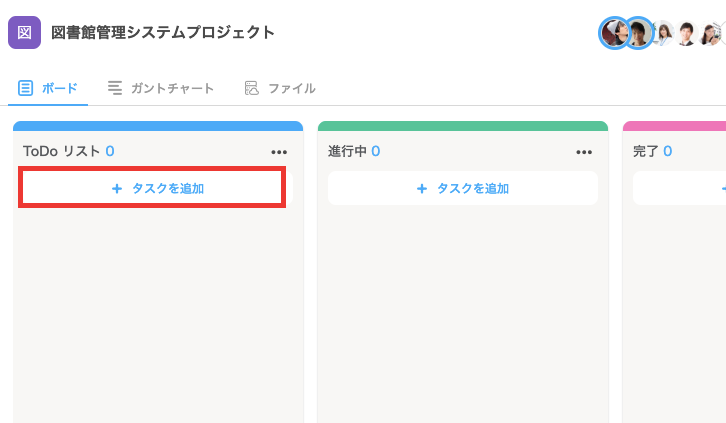Open the ファイル tab

point(280,88)
